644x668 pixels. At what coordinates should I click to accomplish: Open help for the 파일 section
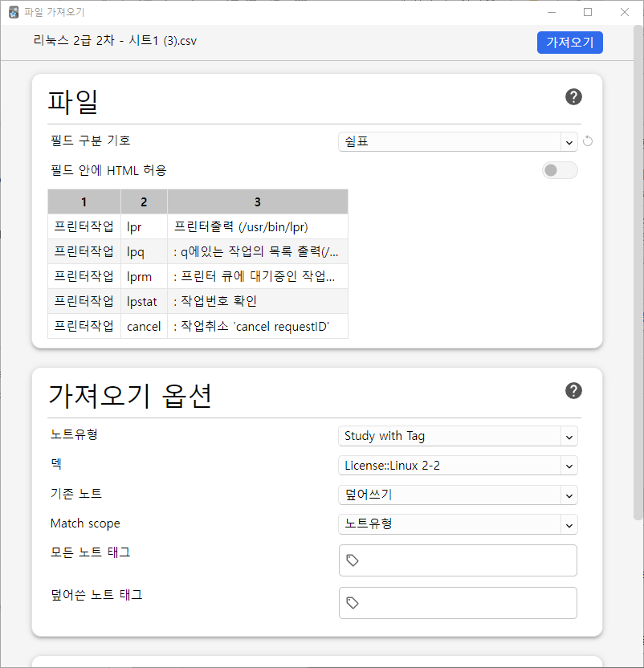tap(573, 96)
